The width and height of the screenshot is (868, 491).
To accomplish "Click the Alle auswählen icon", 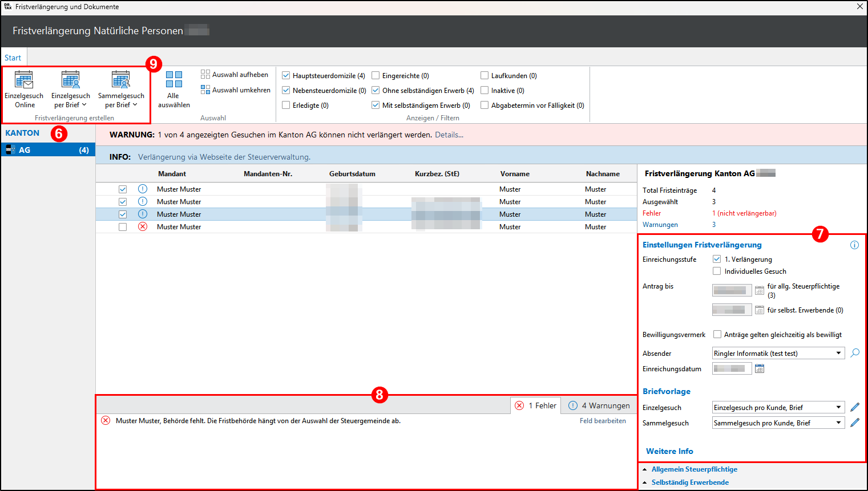I will [174, 79].
